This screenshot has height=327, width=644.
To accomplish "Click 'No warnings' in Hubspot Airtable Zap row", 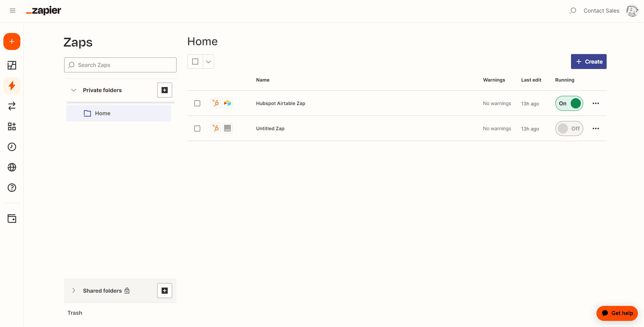I will point(497,103).
